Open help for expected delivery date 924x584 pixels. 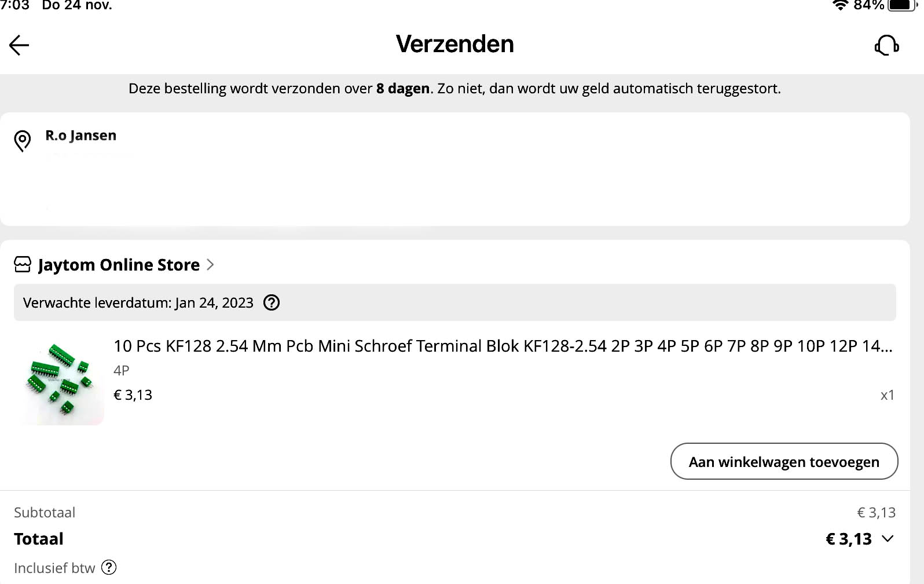pos(272,302)
